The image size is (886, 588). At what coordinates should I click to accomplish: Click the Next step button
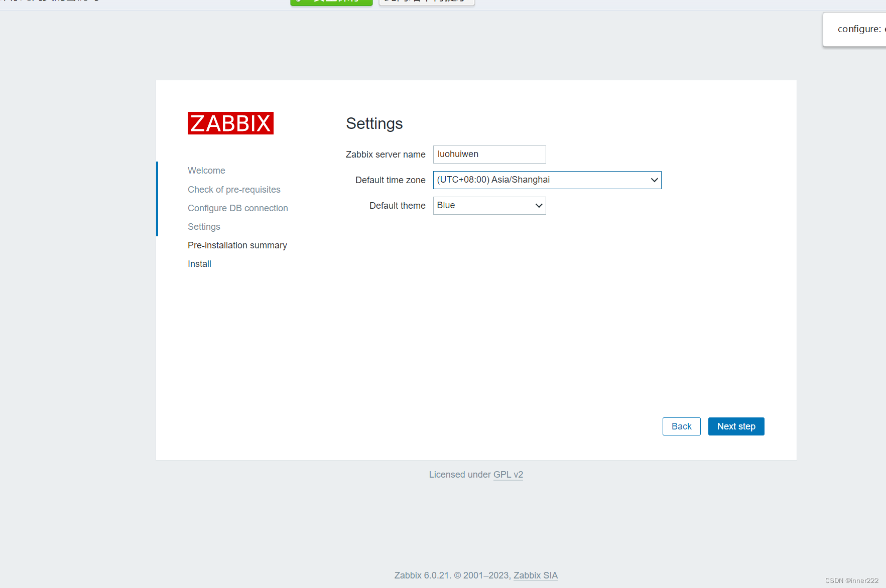(x=736, y=426)
